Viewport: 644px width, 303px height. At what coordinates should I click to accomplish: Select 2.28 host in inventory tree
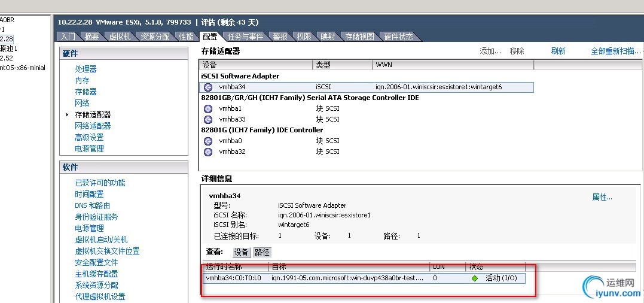(7, 39)
